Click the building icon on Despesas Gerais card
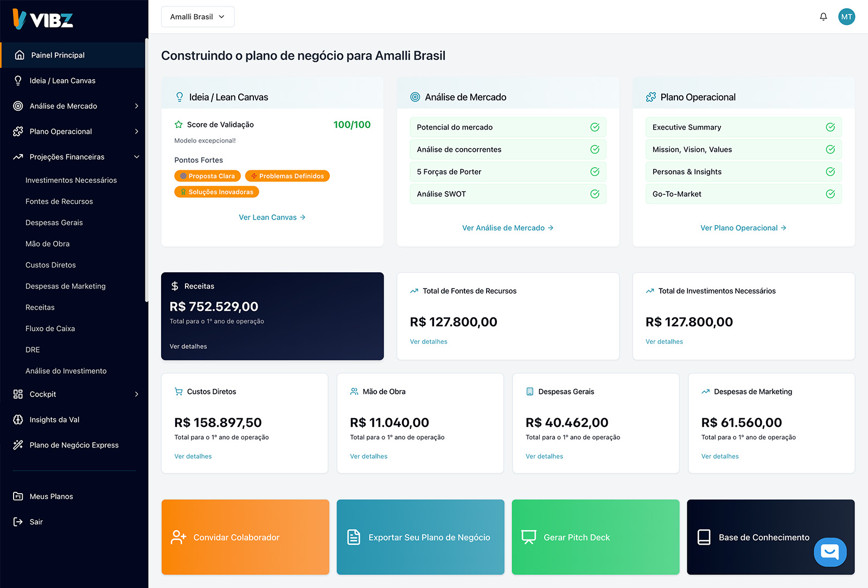Image resolution: width=868 pixels, height=588 pixels. coord(530,392)
